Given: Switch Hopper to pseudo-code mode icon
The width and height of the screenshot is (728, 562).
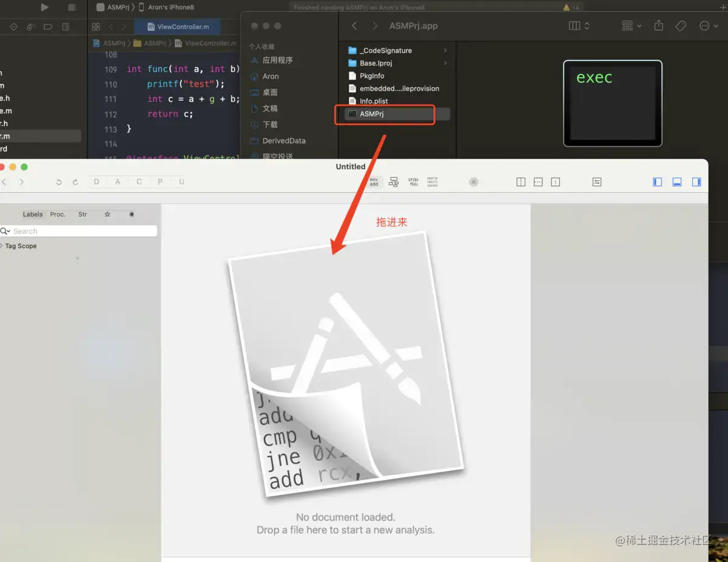Looking at the screenshot, I should [x=413, y=182].
